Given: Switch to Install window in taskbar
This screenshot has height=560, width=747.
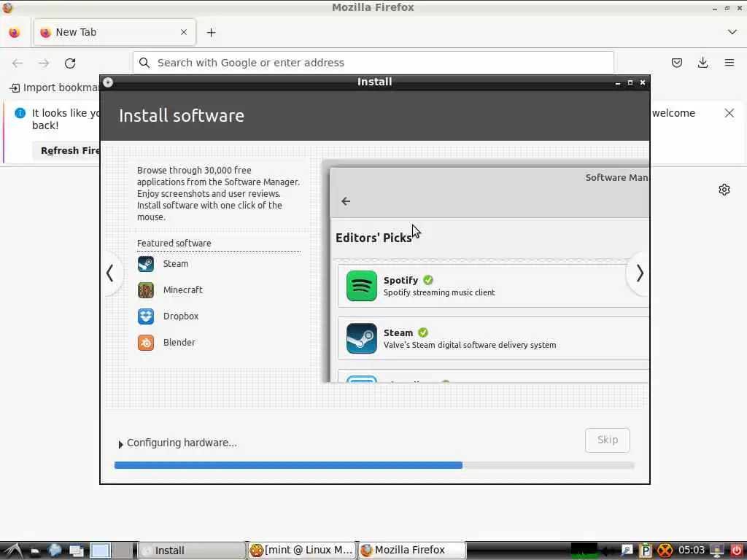Looking at the screenshot, I should [x=192, y=551].
